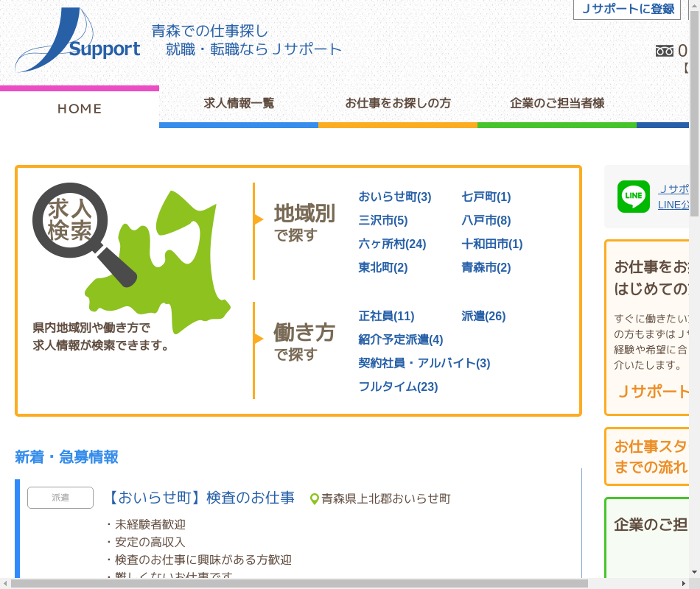Click the J Support logo

point(77,40)
